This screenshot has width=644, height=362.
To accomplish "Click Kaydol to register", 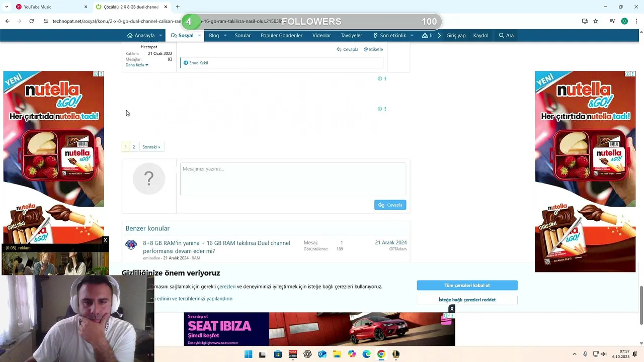I will coord(480,35).
